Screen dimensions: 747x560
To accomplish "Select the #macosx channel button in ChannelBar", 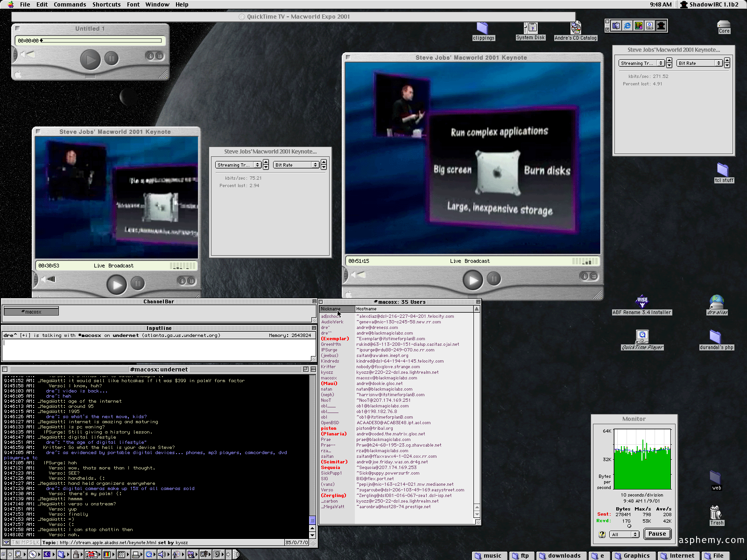I will coord(31,311).
